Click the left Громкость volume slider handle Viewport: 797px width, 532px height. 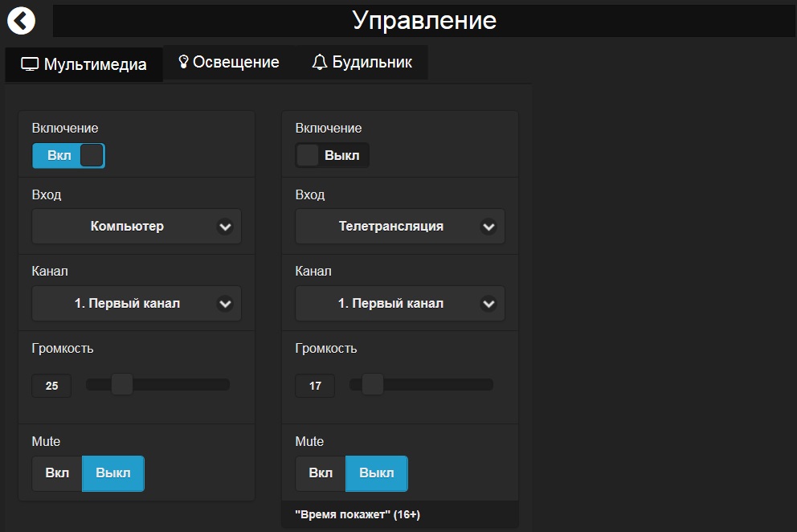(122, 384)
